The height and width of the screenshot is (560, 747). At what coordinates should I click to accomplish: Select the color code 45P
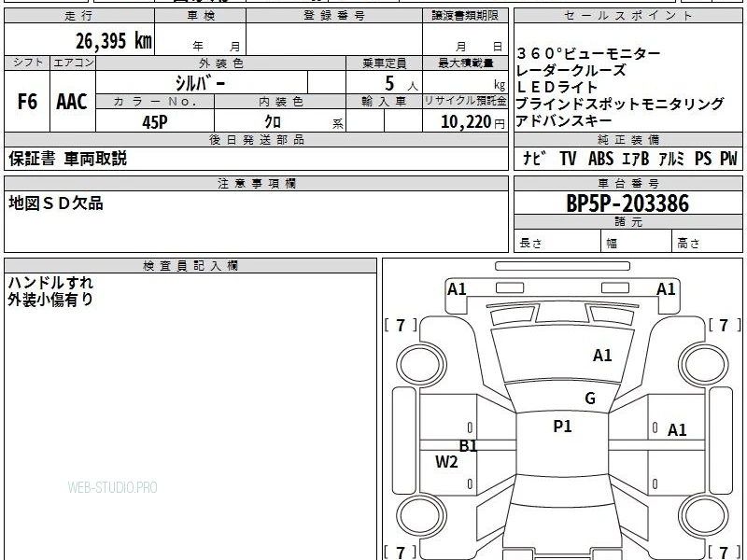click(x=155, y=122)
